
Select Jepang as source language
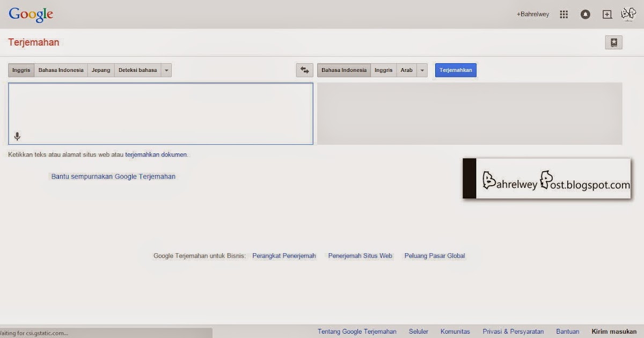(101, 70)
